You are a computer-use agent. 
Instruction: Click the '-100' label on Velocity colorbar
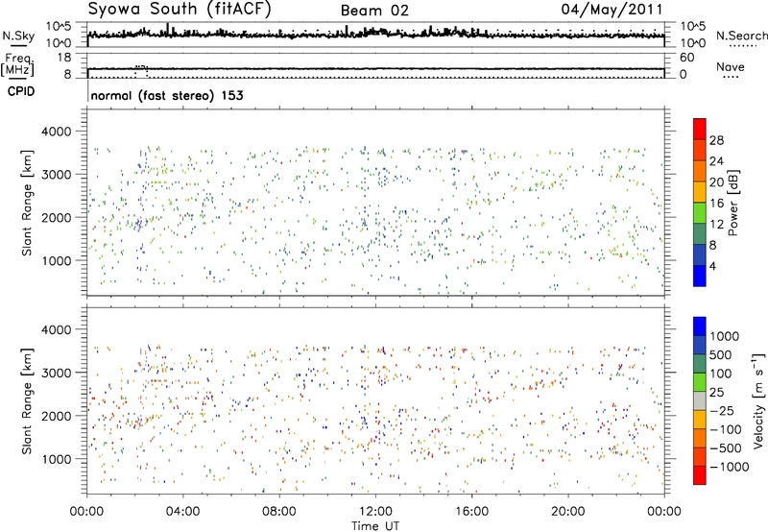[x=726, y=429]
